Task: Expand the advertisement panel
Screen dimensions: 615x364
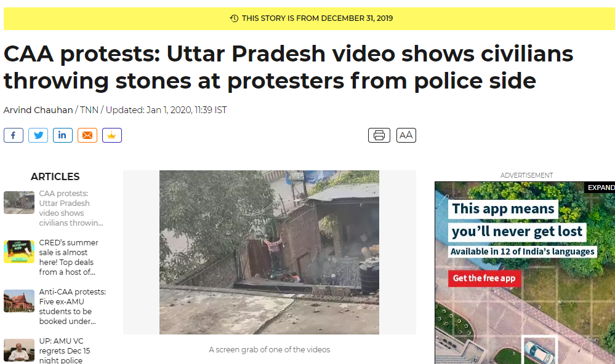Action: point(600,188)
